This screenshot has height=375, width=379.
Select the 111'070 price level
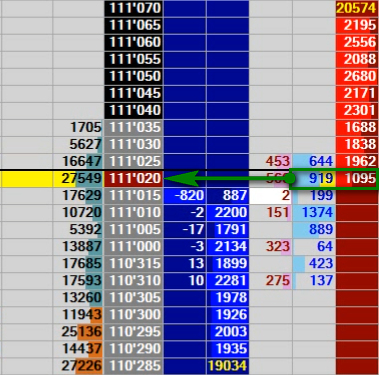(133, 8)
